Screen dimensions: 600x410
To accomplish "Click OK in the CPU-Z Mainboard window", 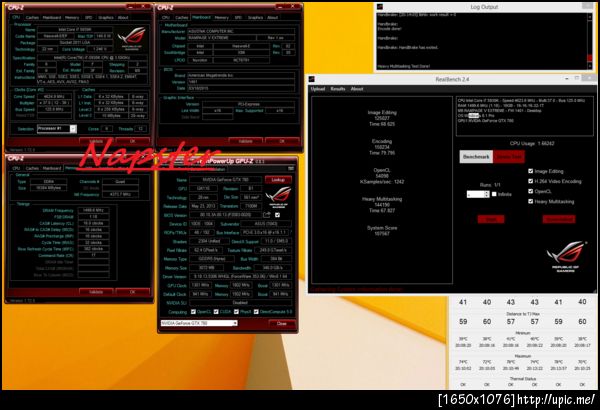I will [x=282, y=141].
